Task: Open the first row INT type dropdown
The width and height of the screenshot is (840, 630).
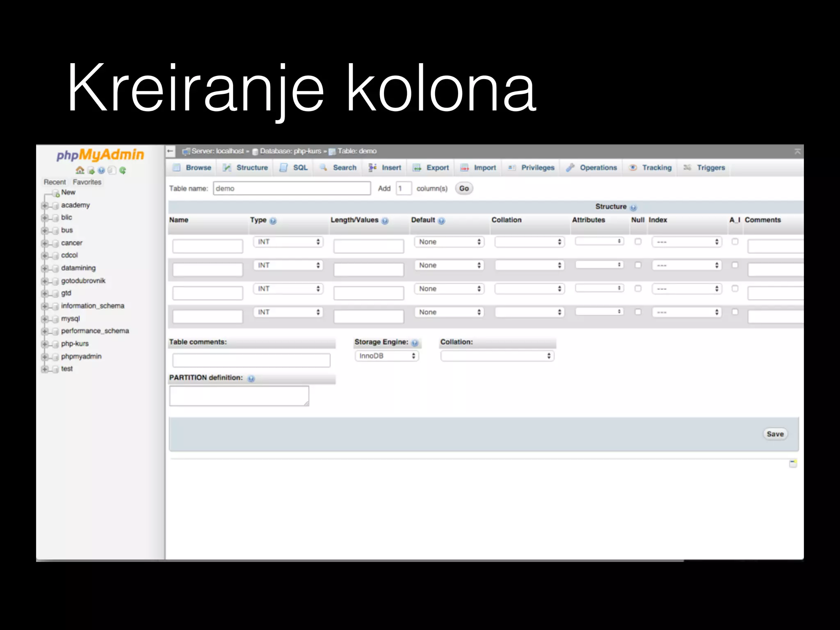Action: tap(288, 242)
